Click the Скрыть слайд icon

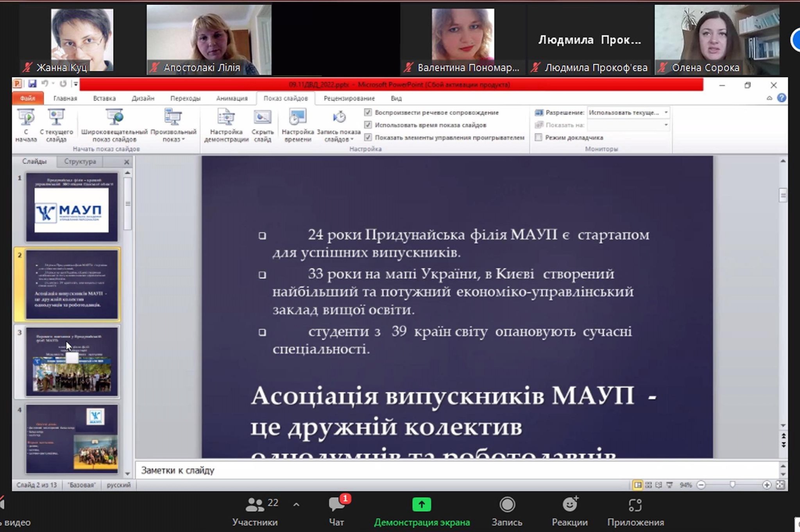tap(262, 117)
